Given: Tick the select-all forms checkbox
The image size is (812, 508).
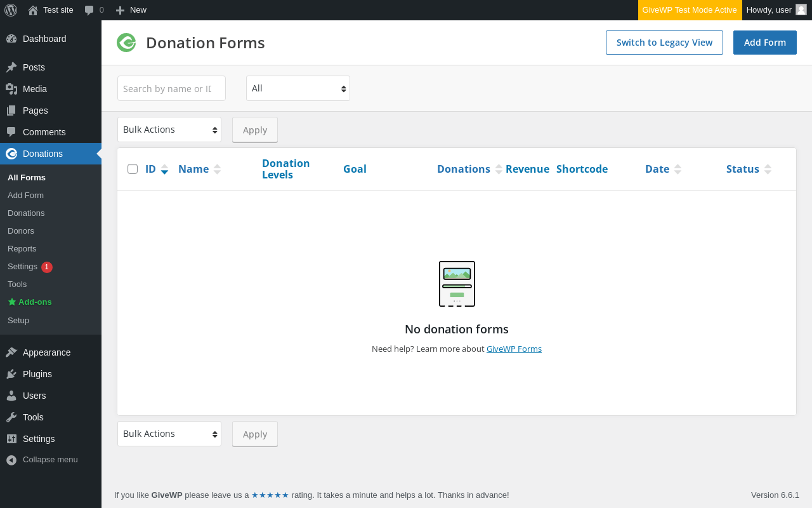Looking at the screenshot, I should pos(133,169).
